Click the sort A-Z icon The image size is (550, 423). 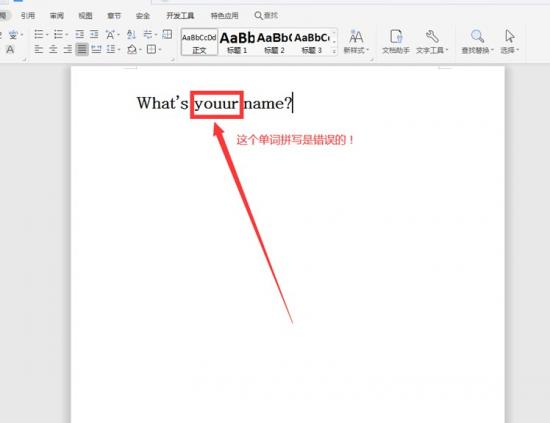(131, 34)
